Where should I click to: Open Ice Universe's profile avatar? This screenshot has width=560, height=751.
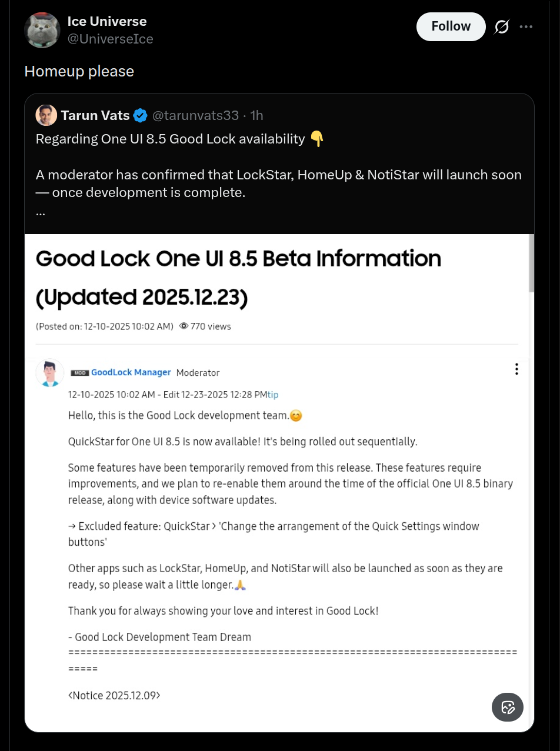pyautogui.click(x=42, y=30)
